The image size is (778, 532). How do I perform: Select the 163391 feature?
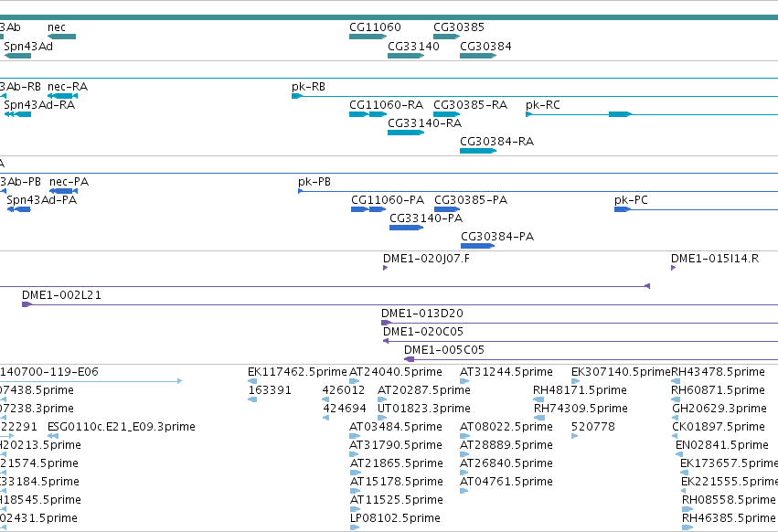tap(252, 399)
